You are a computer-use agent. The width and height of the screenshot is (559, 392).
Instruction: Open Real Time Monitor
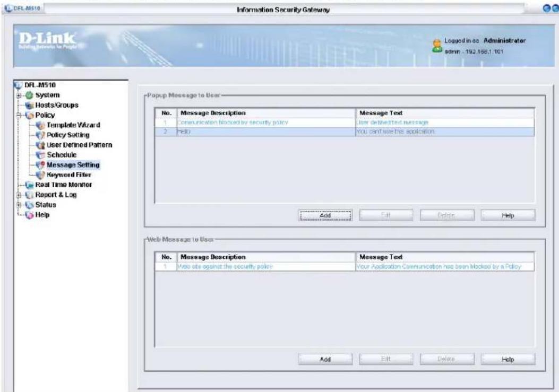pos(64,185)
